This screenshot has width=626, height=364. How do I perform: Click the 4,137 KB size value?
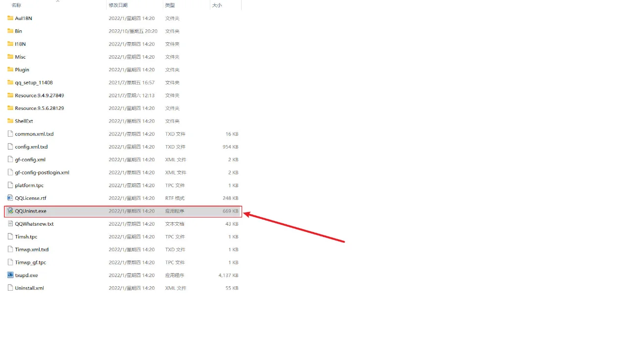(228, 275)
